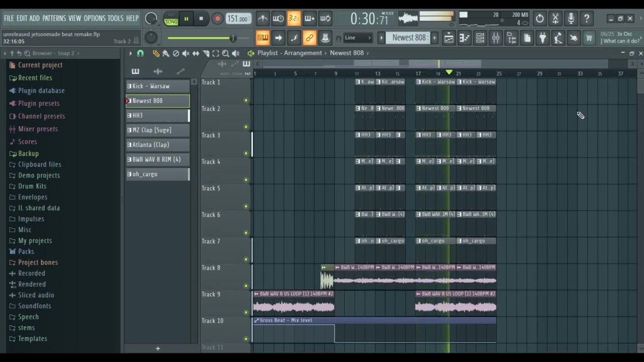Select the slice tool in playlist
Viewport: 644px width, 362px height.
pyautogui.click(x=206, y=53)
